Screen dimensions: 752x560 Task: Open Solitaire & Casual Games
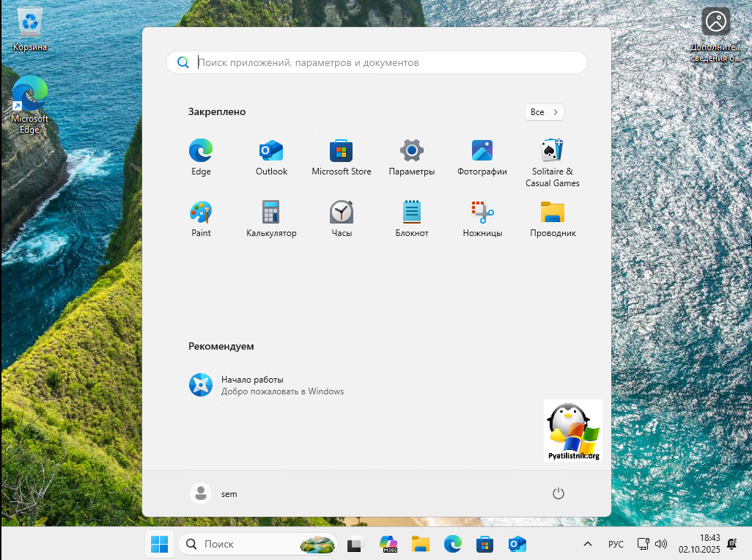[553, 151]
